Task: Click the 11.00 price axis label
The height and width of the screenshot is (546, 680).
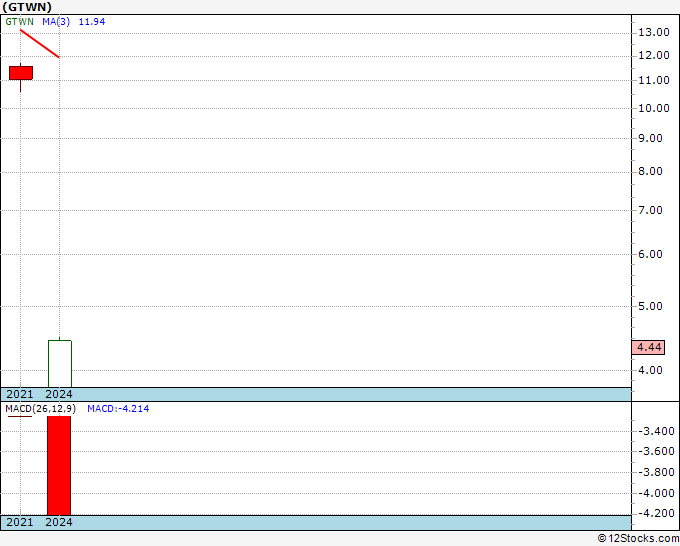Action: (x=654, y=80)
